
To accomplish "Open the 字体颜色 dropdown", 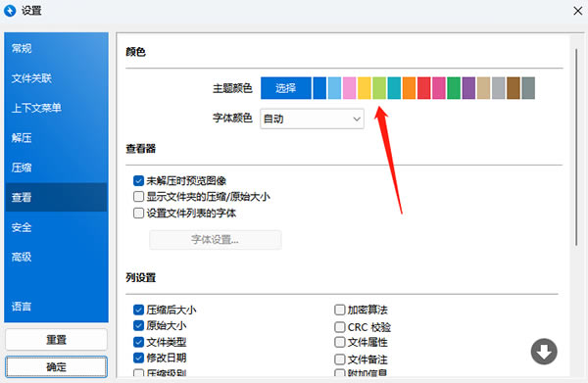I will (312, 119).
